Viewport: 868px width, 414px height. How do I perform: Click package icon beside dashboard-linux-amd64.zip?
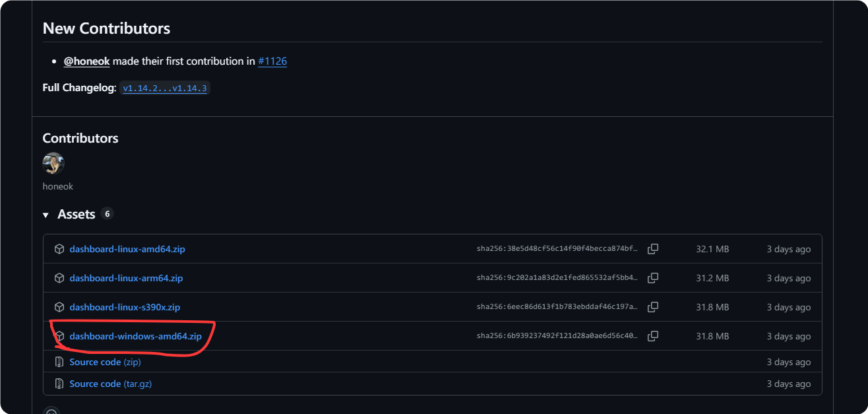(59, 249)
